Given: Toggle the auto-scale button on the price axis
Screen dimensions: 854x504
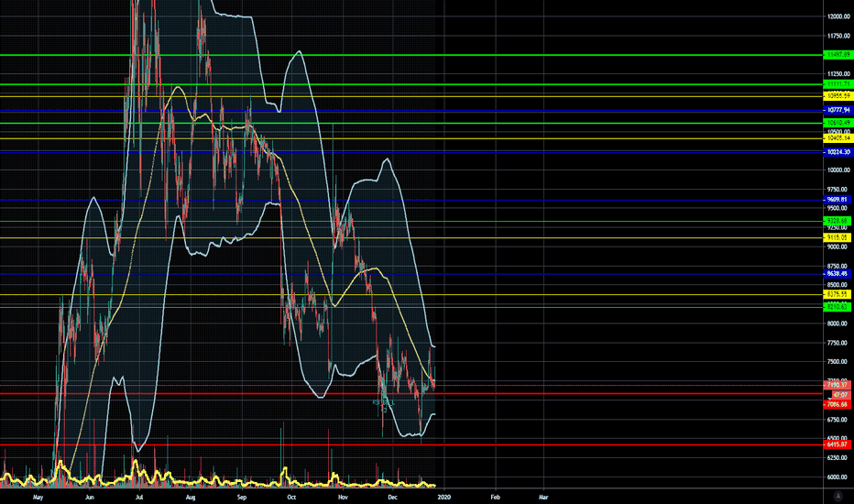Looking at the screenshot, I should (838, 496).
